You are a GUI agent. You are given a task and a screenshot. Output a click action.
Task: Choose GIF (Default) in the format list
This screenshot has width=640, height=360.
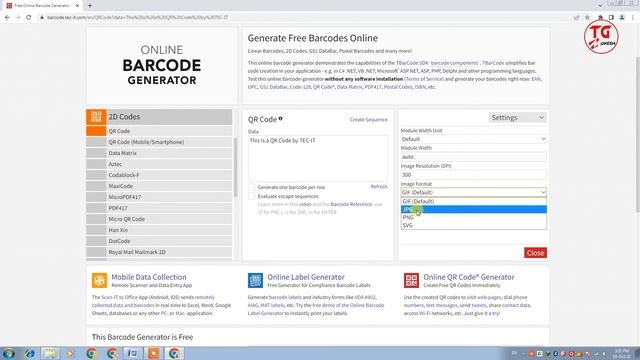[x=473, y=201]
